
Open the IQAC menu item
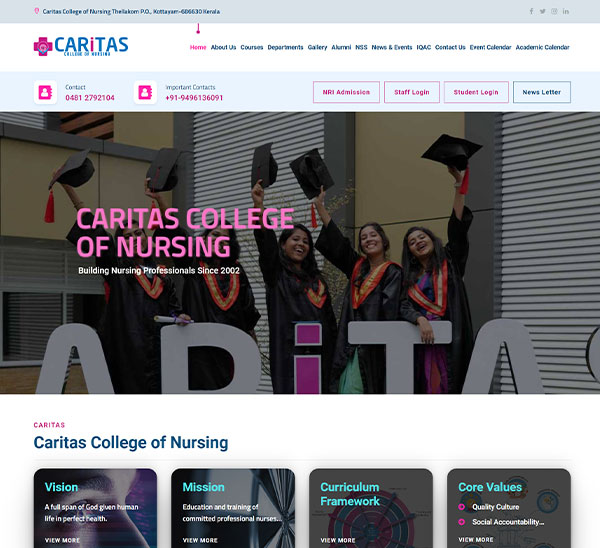pos(424,47)
